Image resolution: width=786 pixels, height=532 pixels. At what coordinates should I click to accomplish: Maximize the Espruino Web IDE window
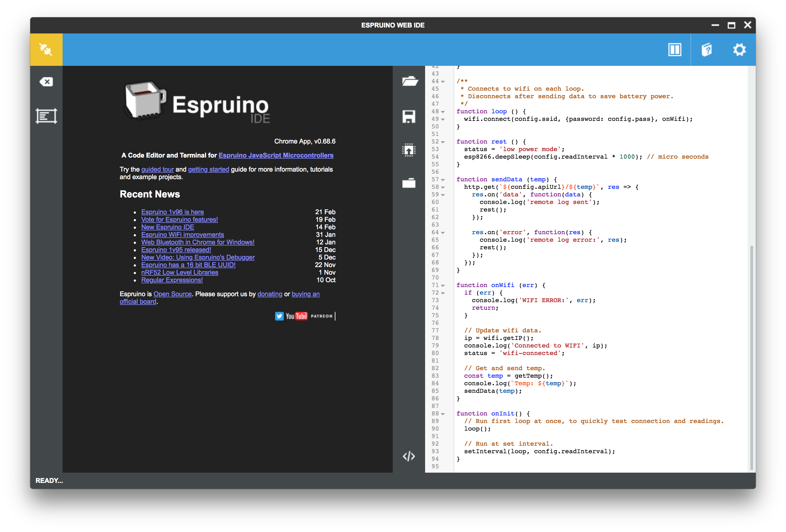tap(731, 25)
